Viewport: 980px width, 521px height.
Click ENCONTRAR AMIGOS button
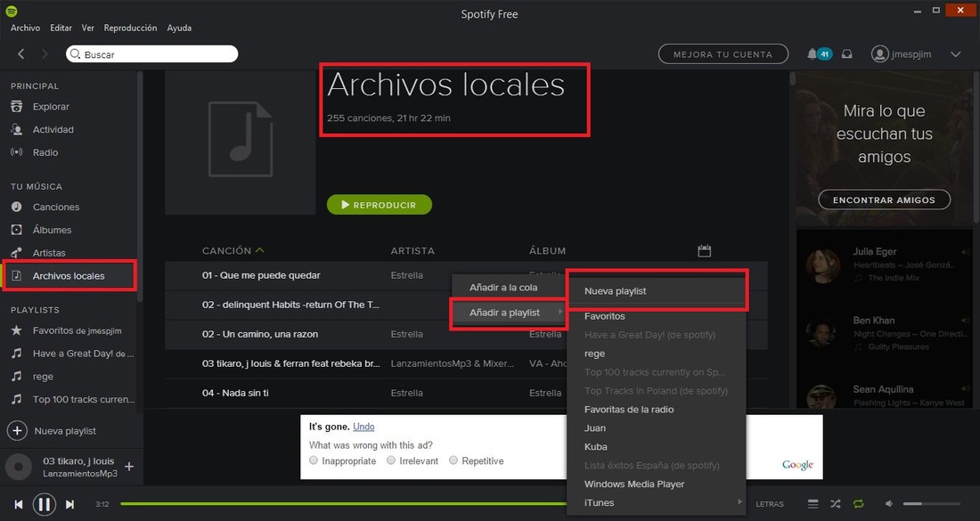pyautogui.click(x=885, y=199)
